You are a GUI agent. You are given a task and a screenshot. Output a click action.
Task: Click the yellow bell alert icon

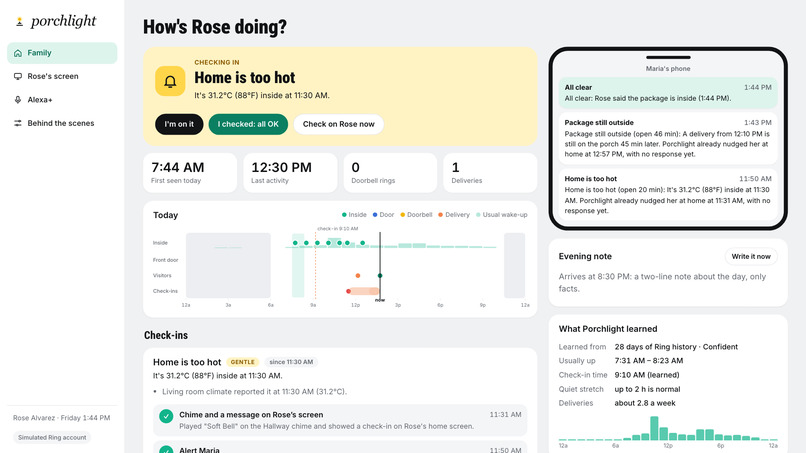click(170, 81)
